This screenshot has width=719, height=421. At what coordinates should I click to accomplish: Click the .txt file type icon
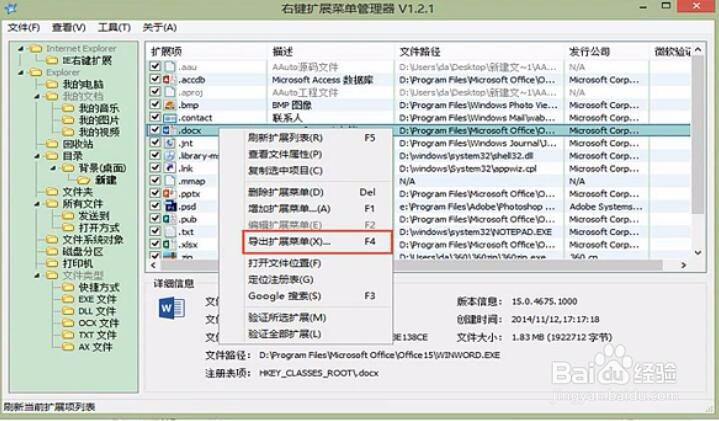click(x=170, y=232)
